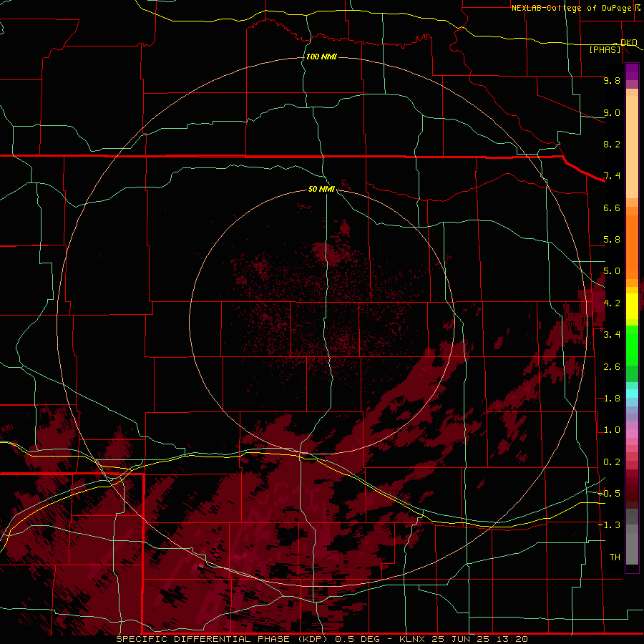Click the TH label on the color scale
This screenshot has height=644, width=644.
coord(615,557)
